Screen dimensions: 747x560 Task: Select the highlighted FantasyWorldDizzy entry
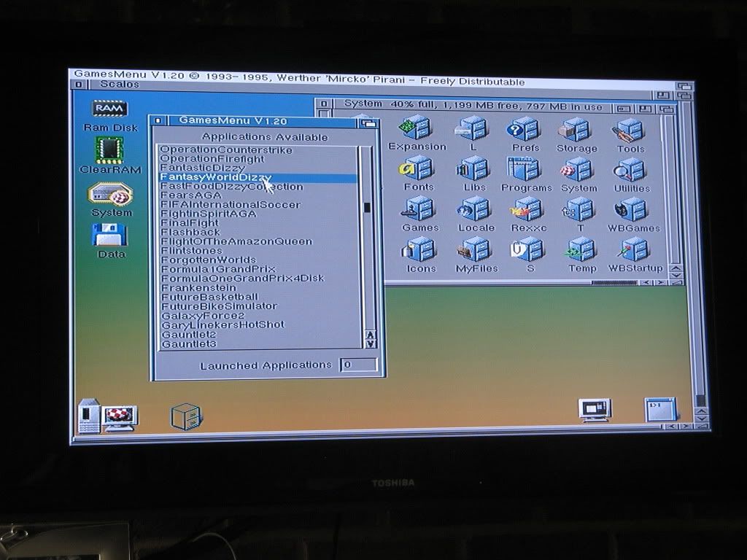point(258,177)
